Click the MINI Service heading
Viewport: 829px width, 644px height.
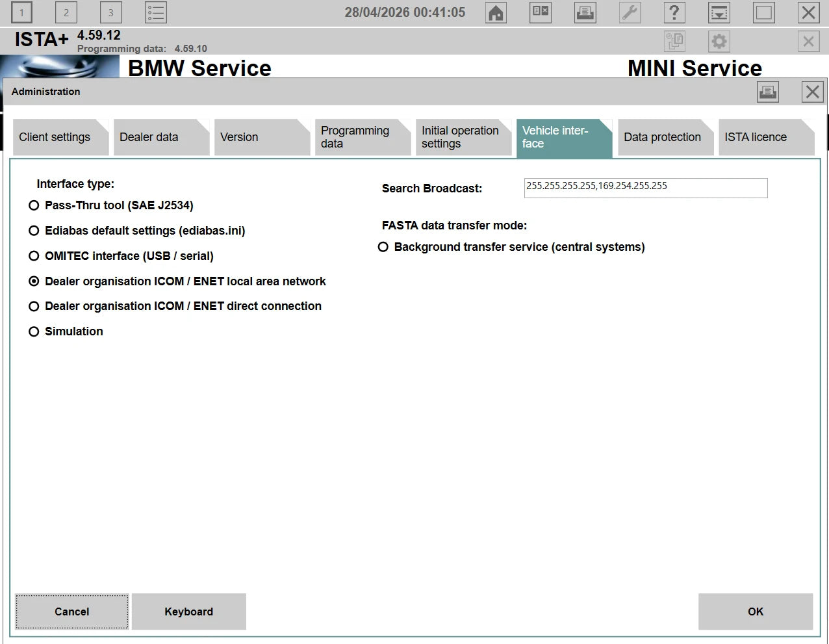click(x=695, y=68)
